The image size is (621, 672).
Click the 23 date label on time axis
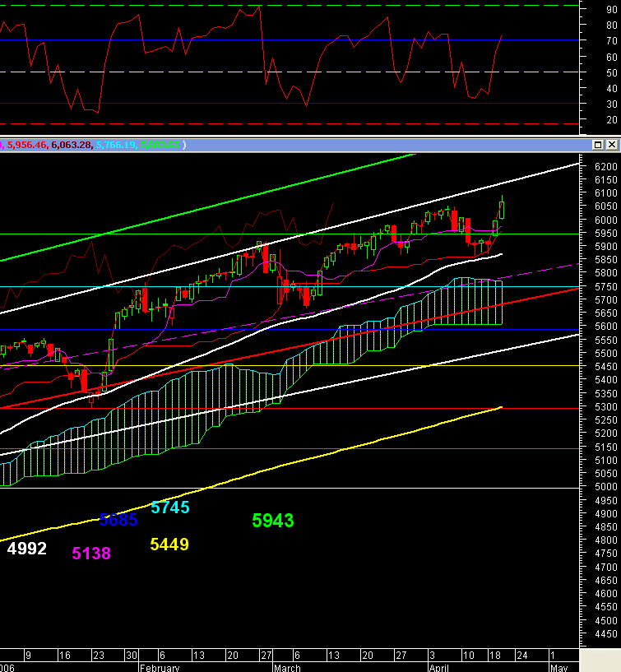coord(99,656)
